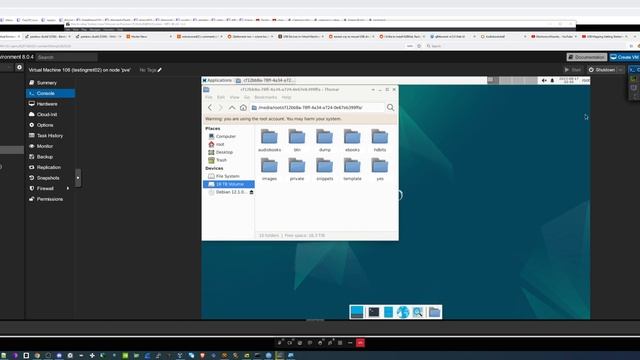Open the ebooks folder

coord(352,140)
